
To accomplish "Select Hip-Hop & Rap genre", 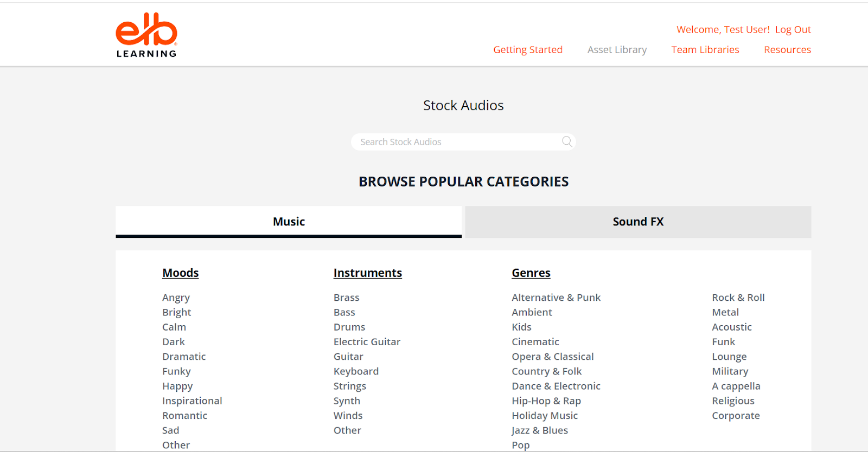I will 546,401.
